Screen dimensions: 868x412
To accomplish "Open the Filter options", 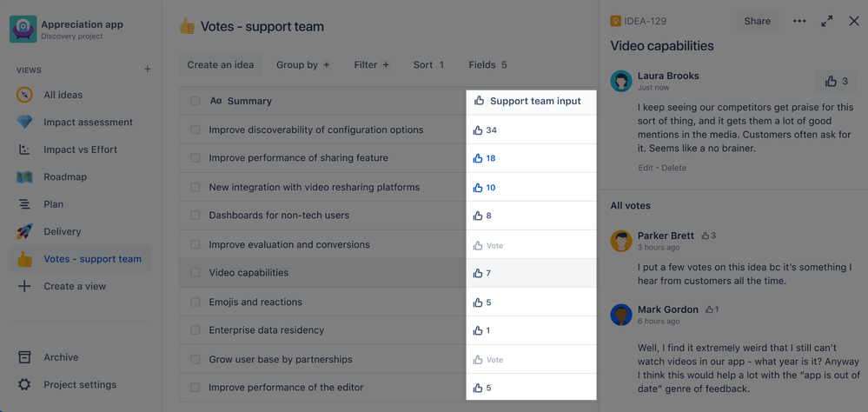I will [371, 64].
